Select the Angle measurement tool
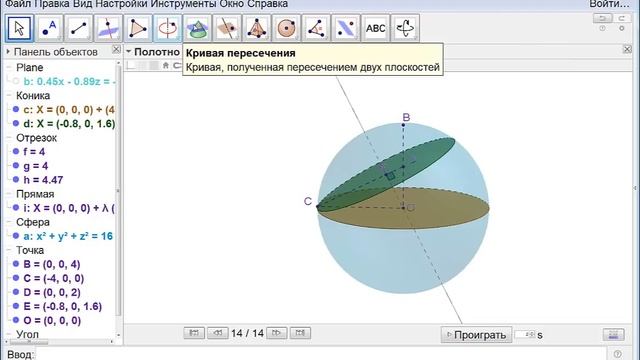The image size is (640, 360). pos(316,28)
